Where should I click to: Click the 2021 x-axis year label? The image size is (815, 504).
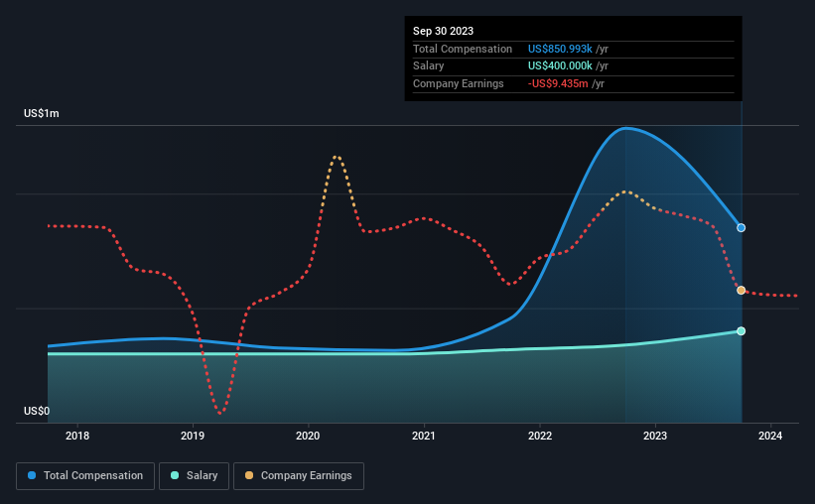(x=424, y=436)
